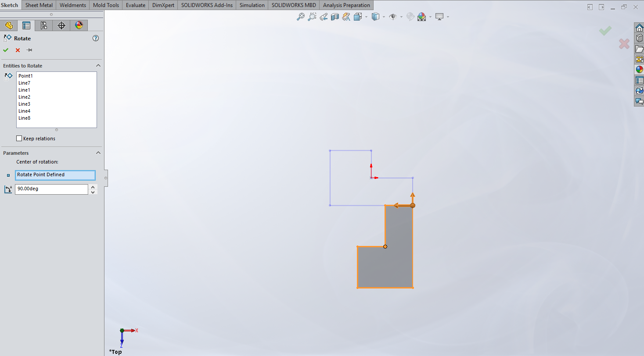
Task: Select the Section View tool icon
Action: tap(335, 17)
